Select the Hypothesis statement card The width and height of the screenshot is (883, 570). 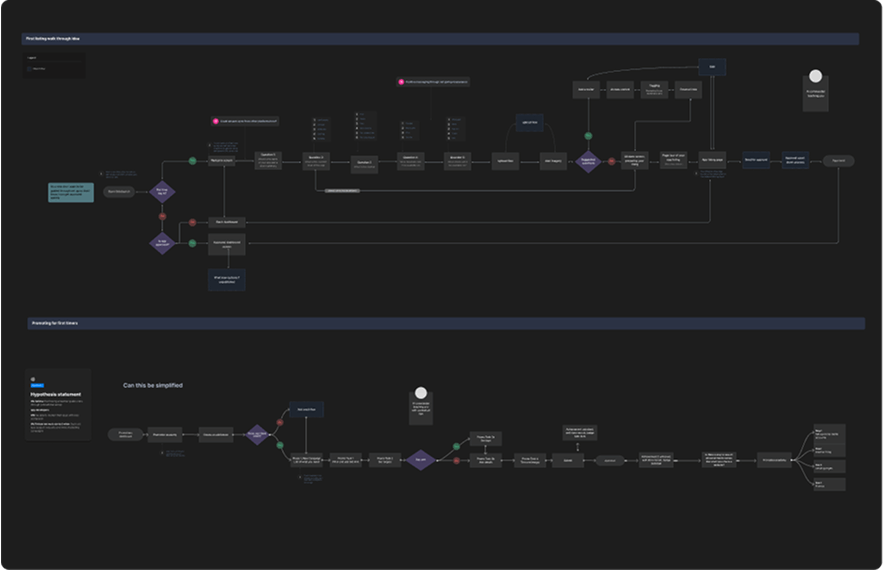58,404
